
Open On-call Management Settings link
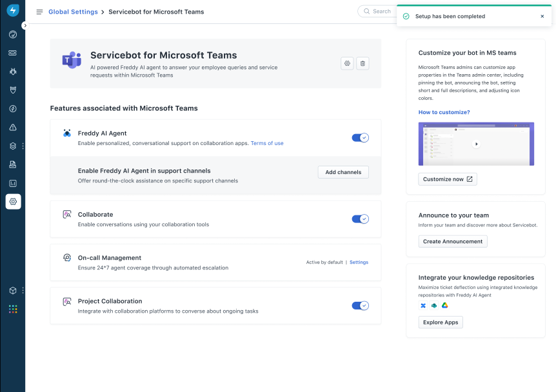(x=359, y=262)
